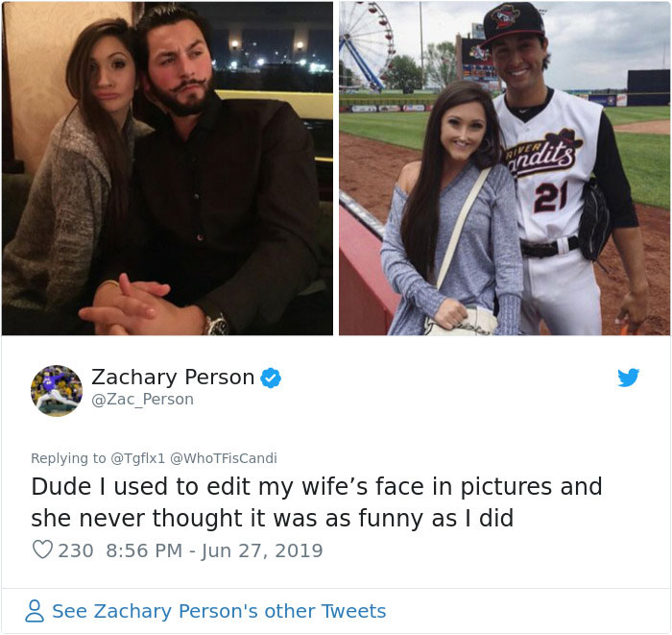The image size is (672, 635).
Task: Click the Ferris wheel in the right photo
Action: (367, 43)
